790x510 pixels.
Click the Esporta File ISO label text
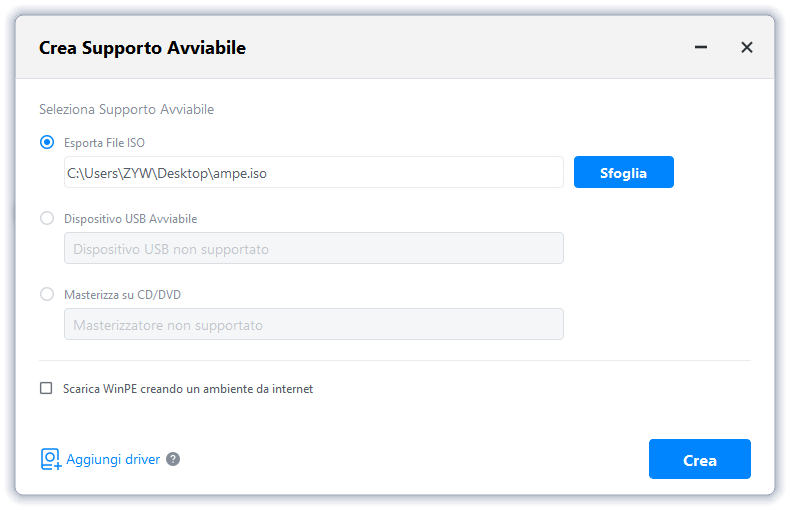104,143
